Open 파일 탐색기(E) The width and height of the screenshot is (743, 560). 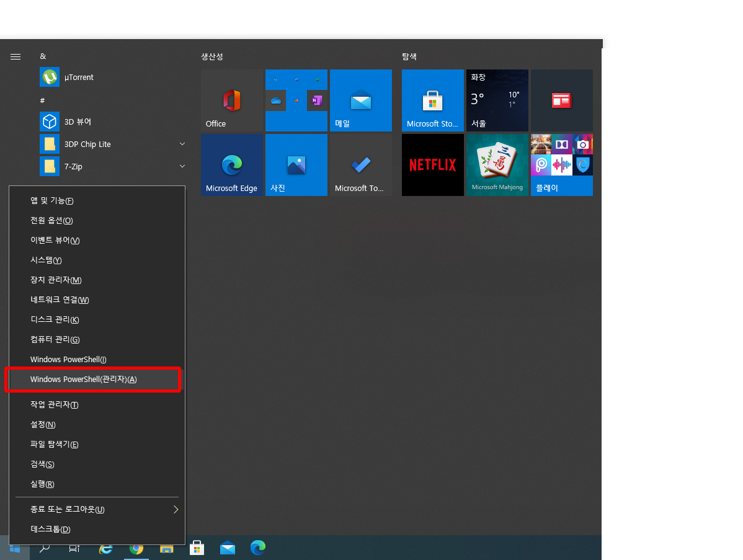tap(97, 445)
